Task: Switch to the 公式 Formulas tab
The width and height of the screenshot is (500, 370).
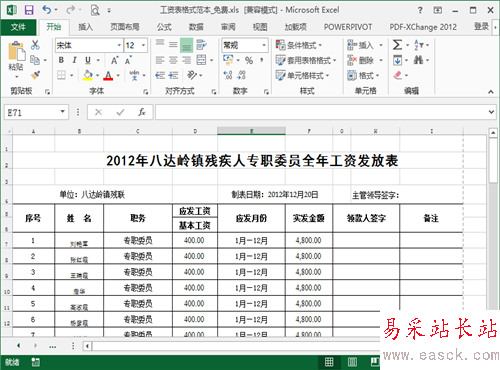Action: [164, 27]
